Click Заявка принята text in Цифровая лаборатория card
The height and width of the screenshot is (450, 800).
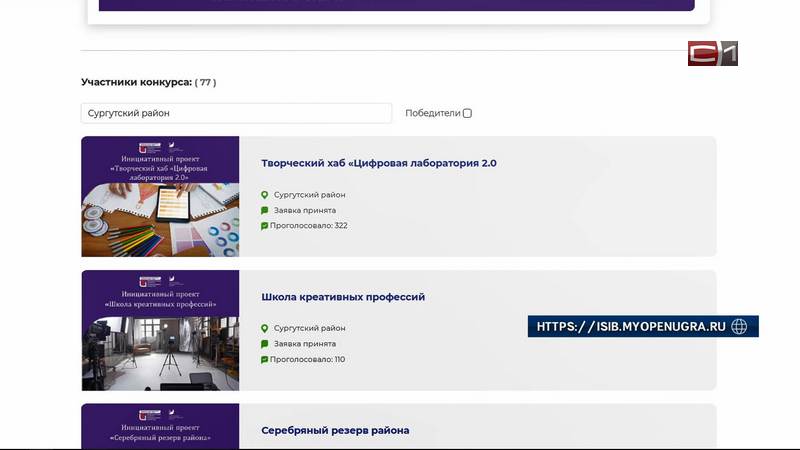[x=305, y=210]
